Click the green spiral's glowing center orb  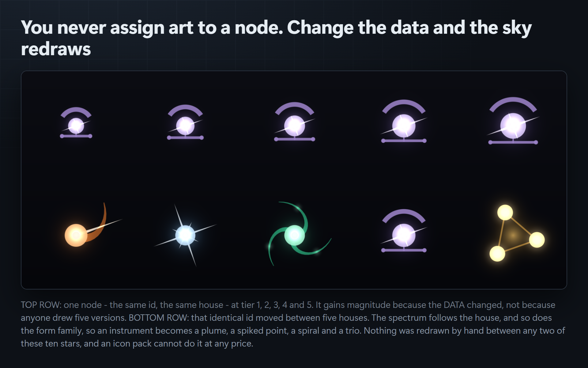pyautogui.click(x=295, y=235)
